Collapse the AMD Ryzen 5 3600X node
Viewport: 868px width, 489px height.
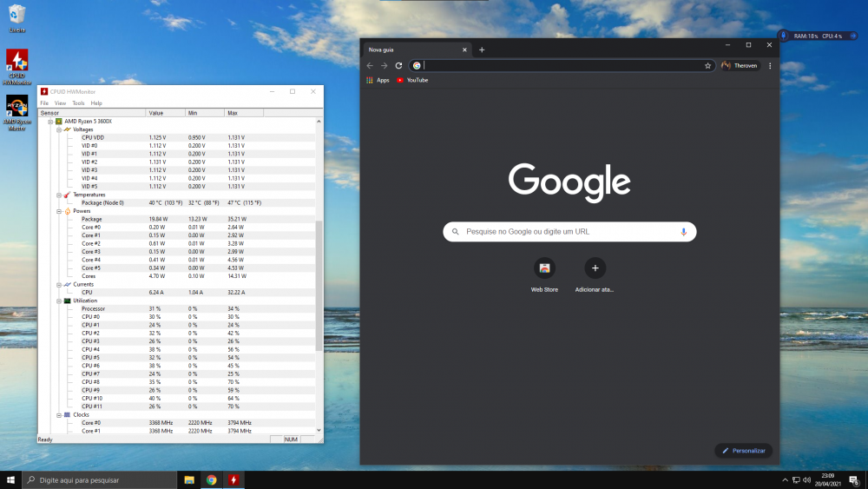[51, 122]
